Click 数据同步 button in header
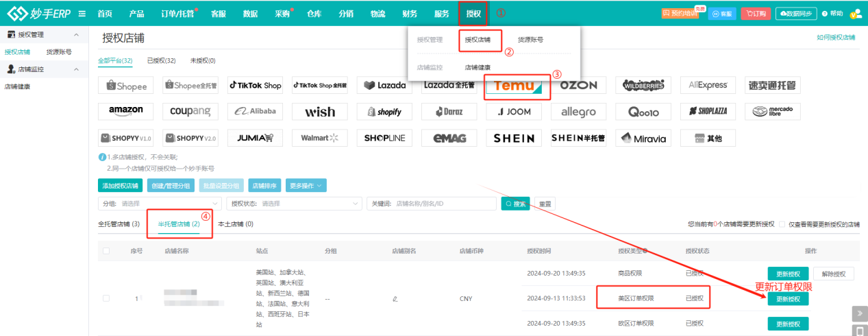868x336 pixels. pyautogui.click(x=796, y=13)
